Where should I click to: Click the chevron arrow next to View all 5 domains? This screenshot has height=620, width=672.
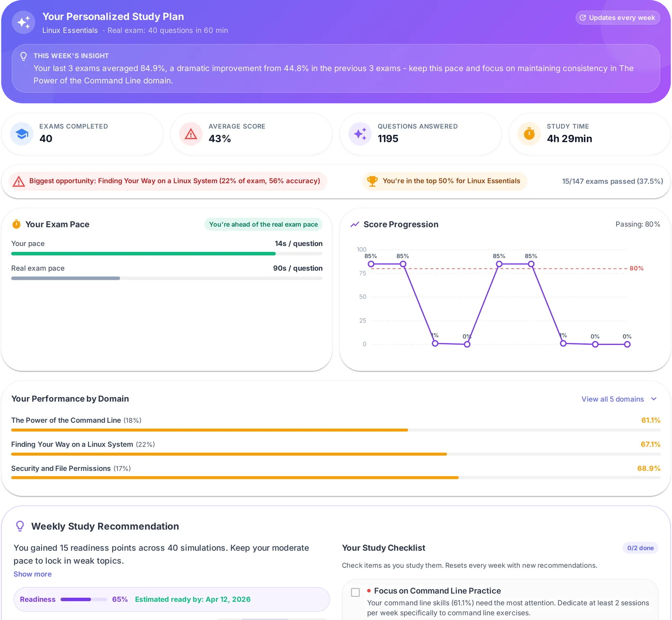click(x=654, y=399)
